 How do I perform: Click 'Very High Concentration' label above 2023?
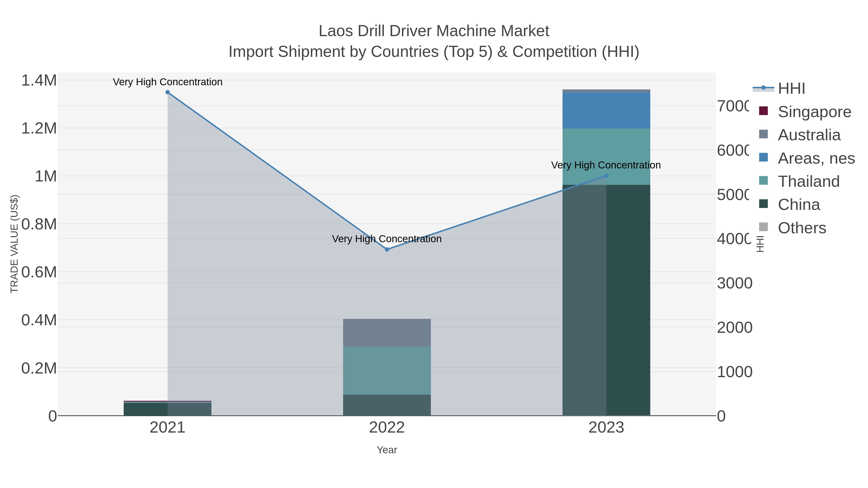click(606, 165)
